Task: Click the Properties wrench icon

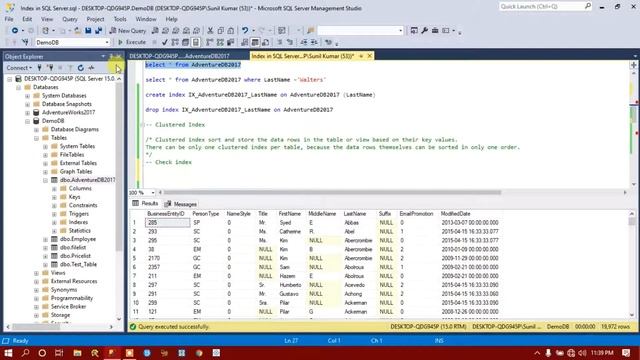Action: pos(424,31)
